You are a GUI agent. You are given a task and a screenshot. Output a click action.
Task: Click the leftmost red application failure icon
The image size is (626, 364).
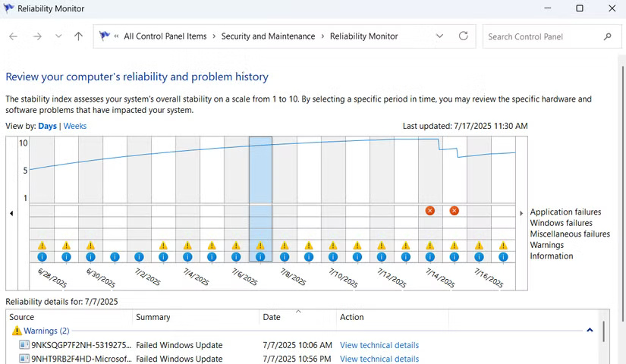pos(430,211)
